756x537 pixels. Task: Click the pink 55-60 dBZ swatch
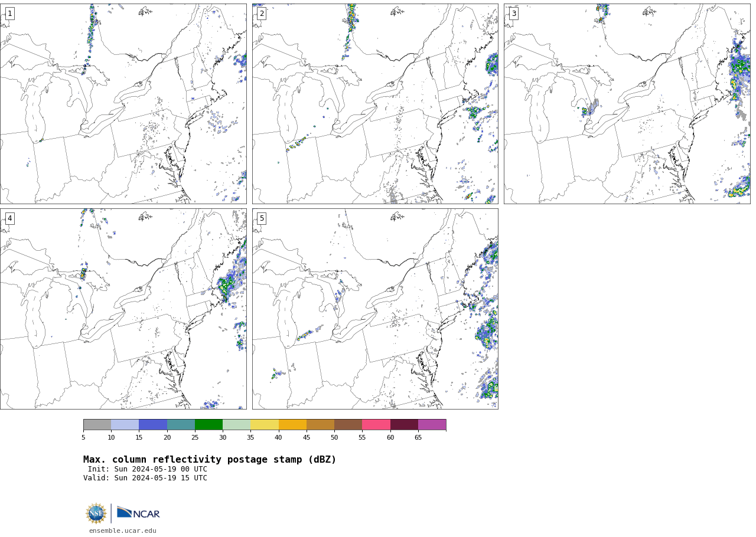[376, 425]
